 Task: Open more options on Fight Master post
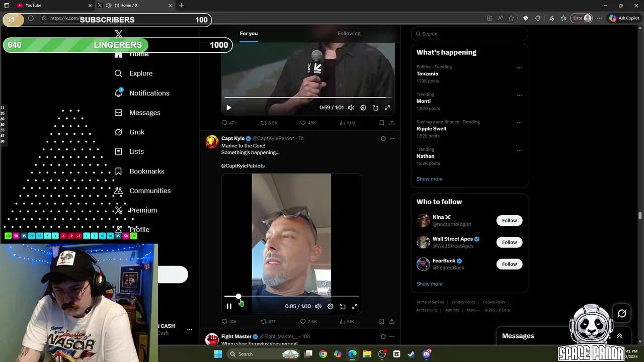coord(392,337)
